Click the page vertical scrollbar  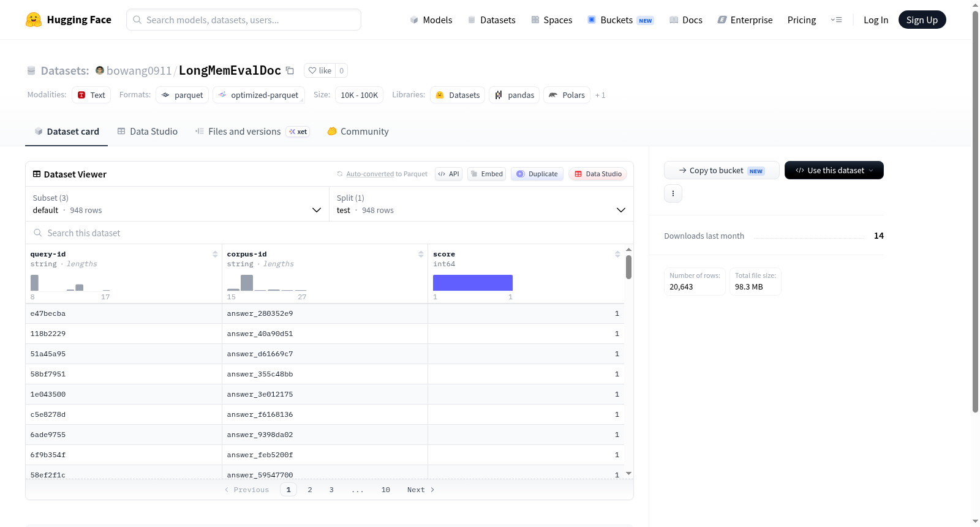(x=975, y=212)
